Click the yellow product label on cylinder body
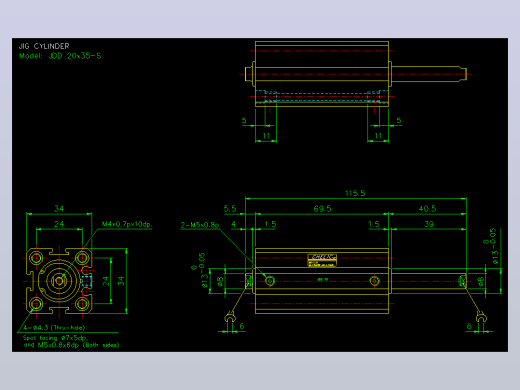Screen dimensions: 520x390 322,260
